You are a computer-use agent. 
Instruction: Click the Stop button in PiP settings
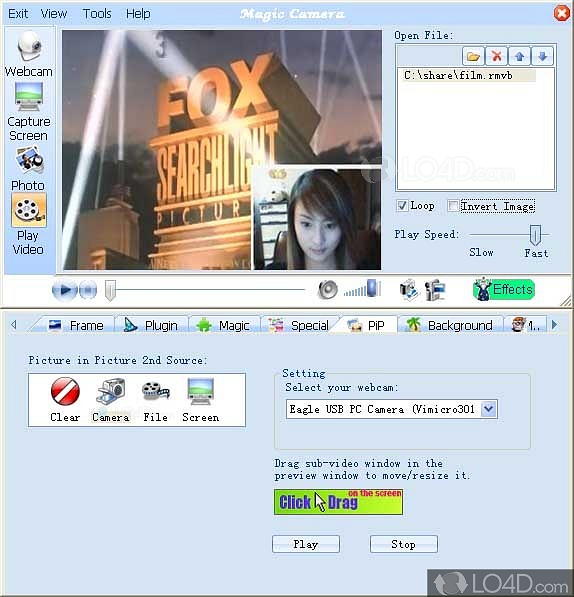click(403, 544)
